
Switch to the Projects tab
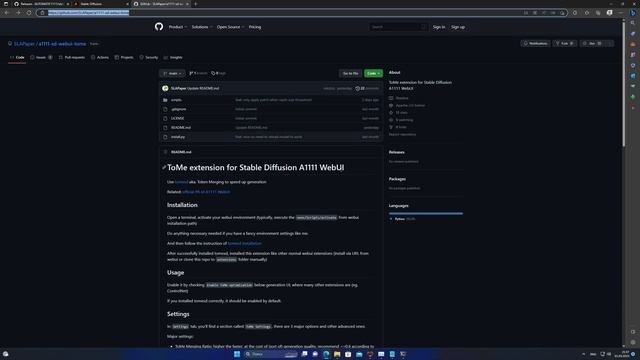click(124, 58)
